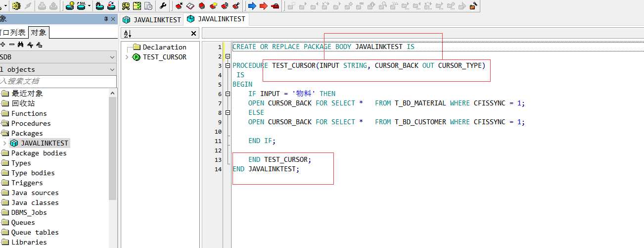Close the object browser panel
This screenshot has height=248, width=644.
113,19
